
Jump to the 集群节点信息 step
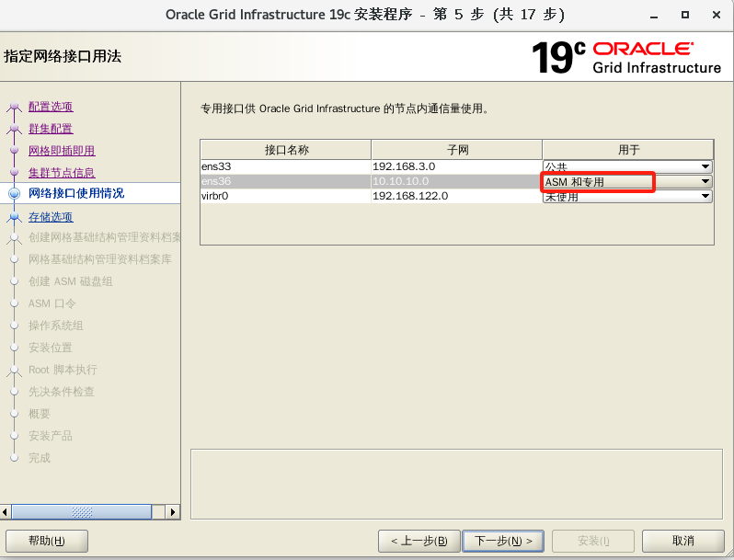tap(62, 173)
